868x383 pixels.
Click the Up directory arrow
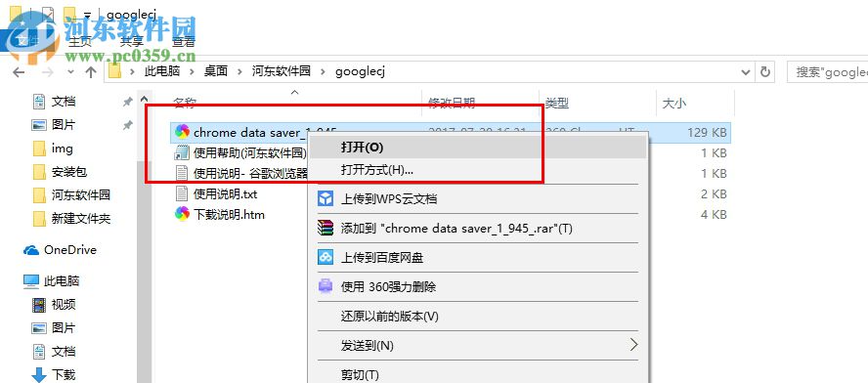point(91,72)
